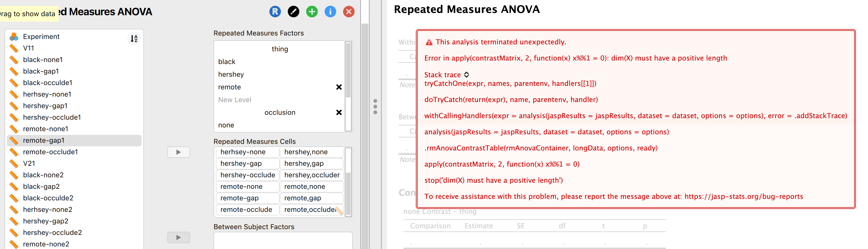868x249 pixels.
Task: Edit the analysis title with the pencil icon
Action: tap(294, 11)
